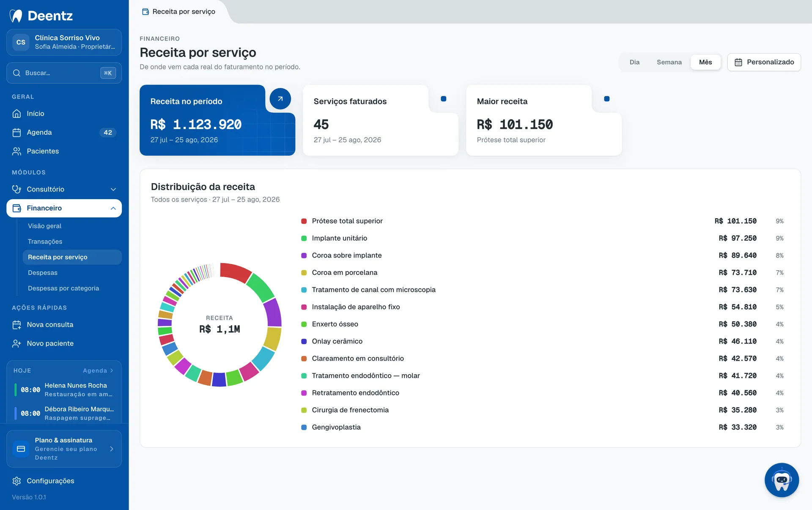This screenshot has width=812, height=510.
Task: Click the calendar icon in Personalizado
Action: [x=738, y=62]
